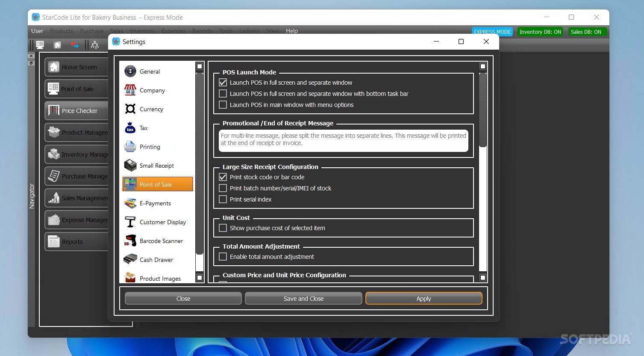Image resolution: width=644 pixels, height=356 pixels.
Task: Click the POS terminal toolbar icon in main window
Action: pos(40,44)
